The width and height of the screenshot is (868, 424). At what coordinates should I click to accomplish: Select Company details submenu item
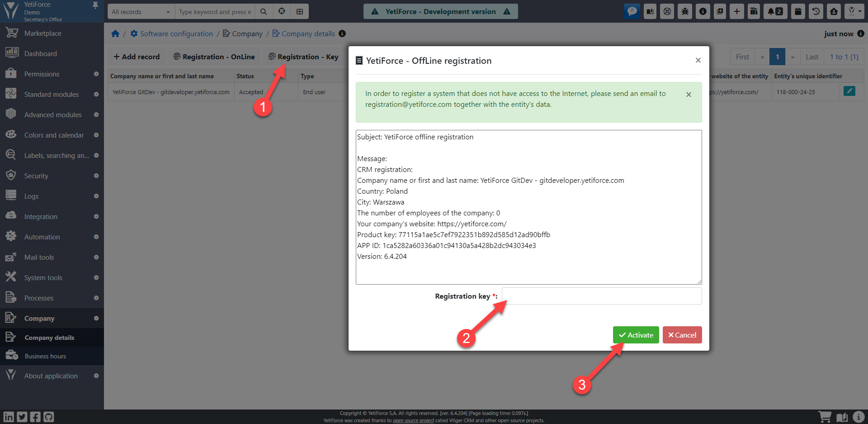pyautogui.click(x=52, y=338)
